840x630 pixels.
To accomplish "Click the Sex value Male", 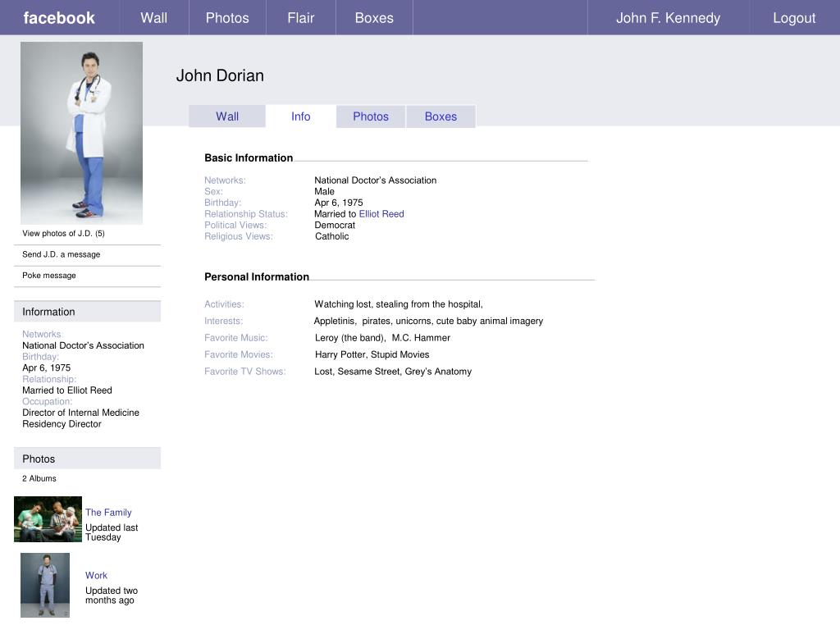I will click(x=324, y=192).
